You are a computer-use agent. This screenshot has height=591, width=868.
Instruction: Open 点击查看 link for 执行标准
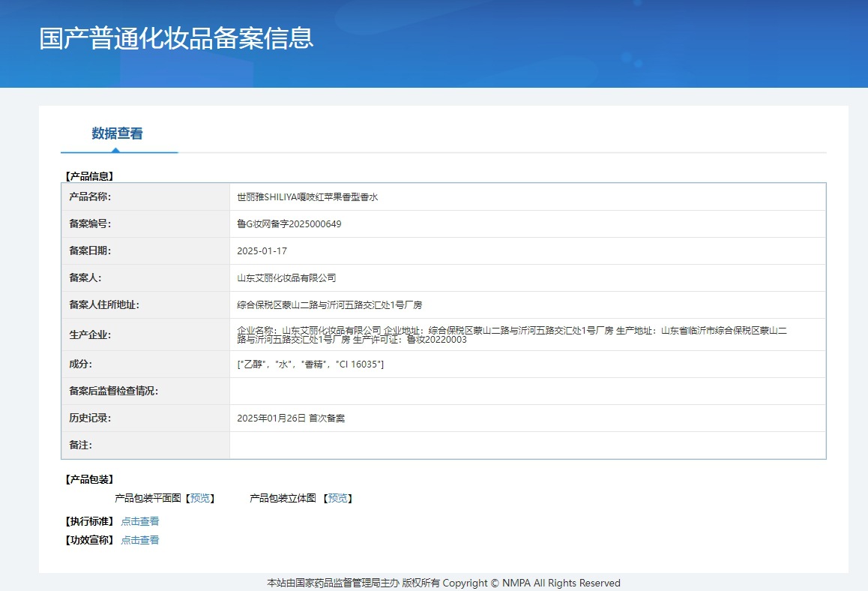pyautogui.click(x=140, y=522)
